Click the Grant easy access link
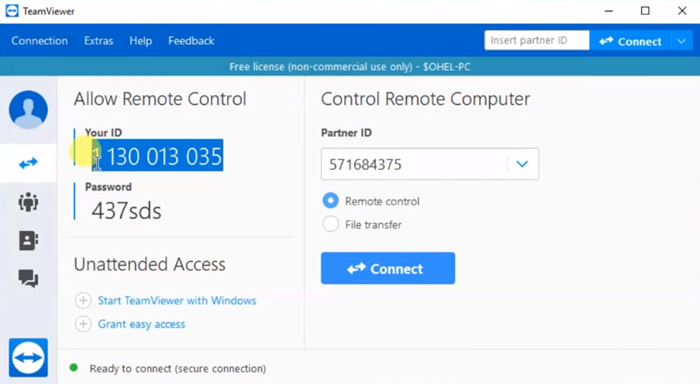Image resolution: width=700 pixels, height=384 pixels. [142, 324]
